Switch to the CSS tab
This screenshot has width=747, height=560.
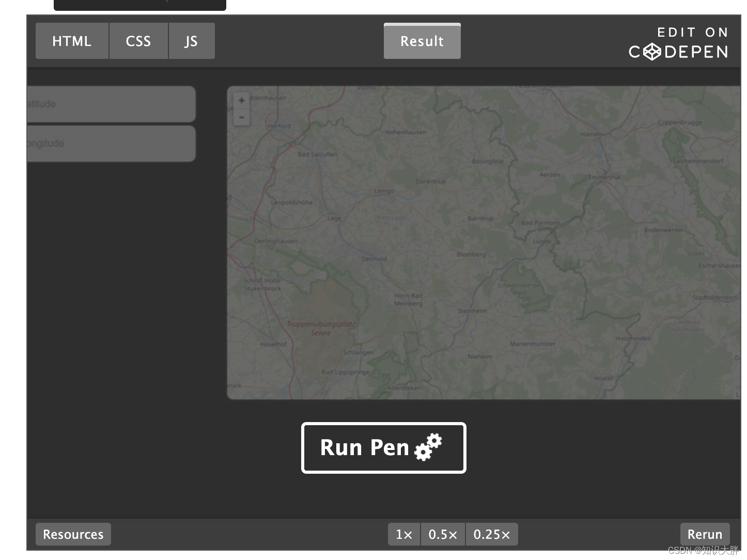pyautogui.click(x=138, y=40)
